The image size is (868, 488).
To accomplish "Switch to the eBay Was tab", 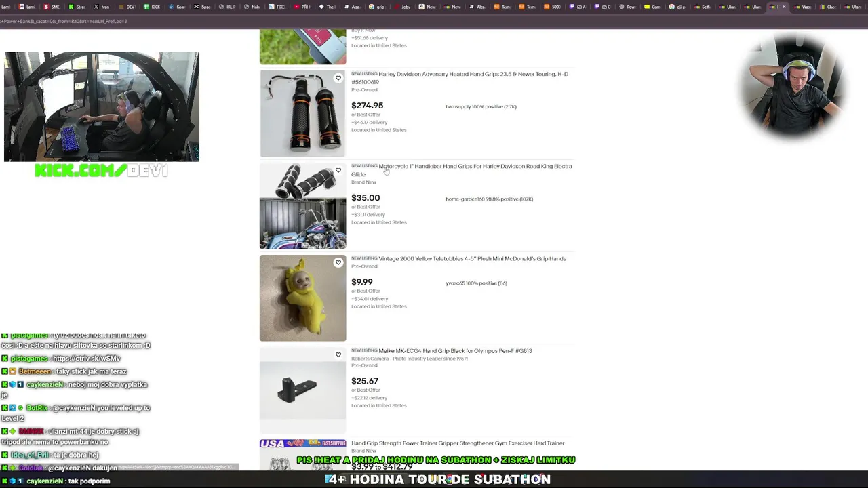I will point(803,7).
